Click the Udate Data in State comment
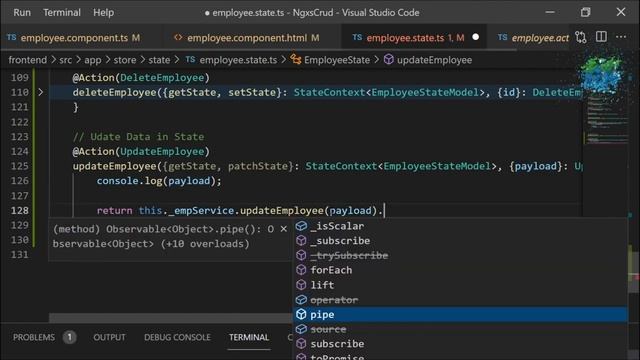640x360 pixels. pyautogui.click(x=138, y=137)
